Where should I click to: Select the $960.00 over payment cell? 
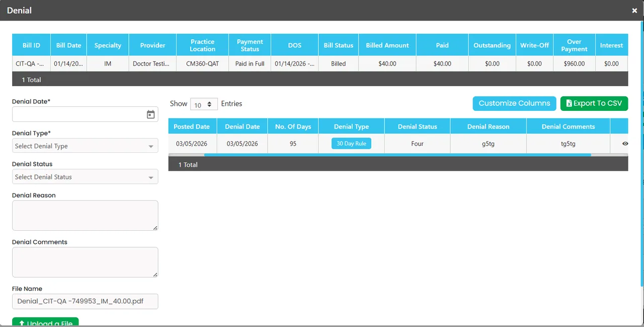coord(574,64)
